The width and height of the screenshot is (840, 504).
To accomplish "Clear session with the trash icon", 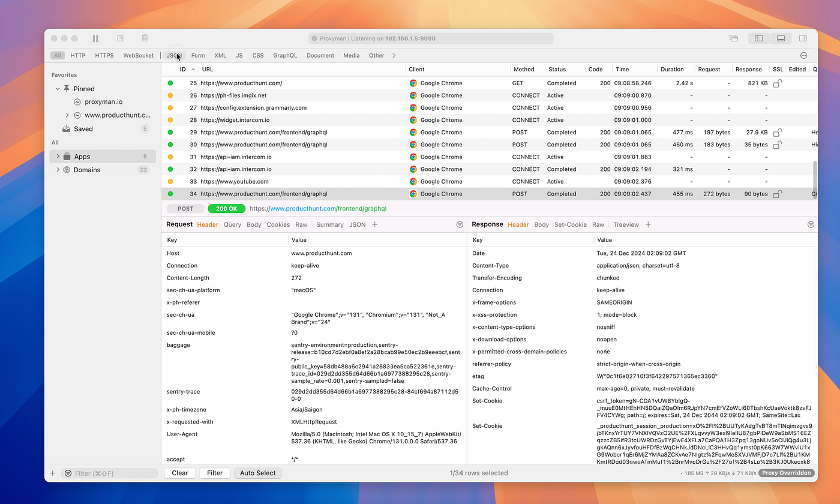I will 145,38.
